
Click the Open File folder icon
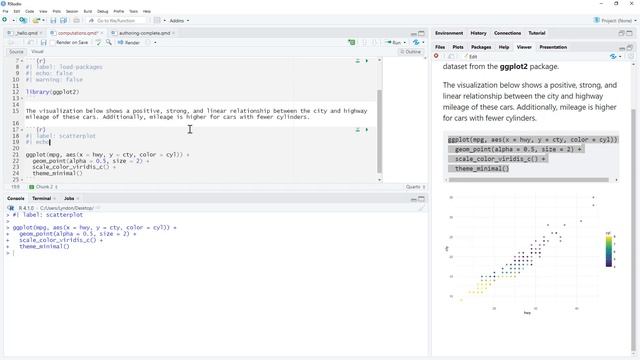[x=36, y=20]
